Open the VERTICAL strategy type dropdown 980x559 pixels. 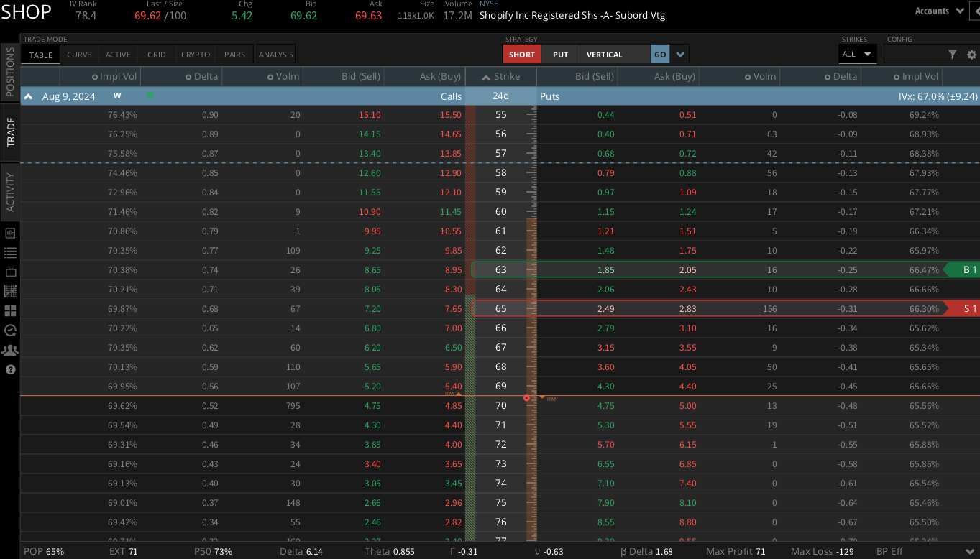pyautogui.click(x=615, y=55)
